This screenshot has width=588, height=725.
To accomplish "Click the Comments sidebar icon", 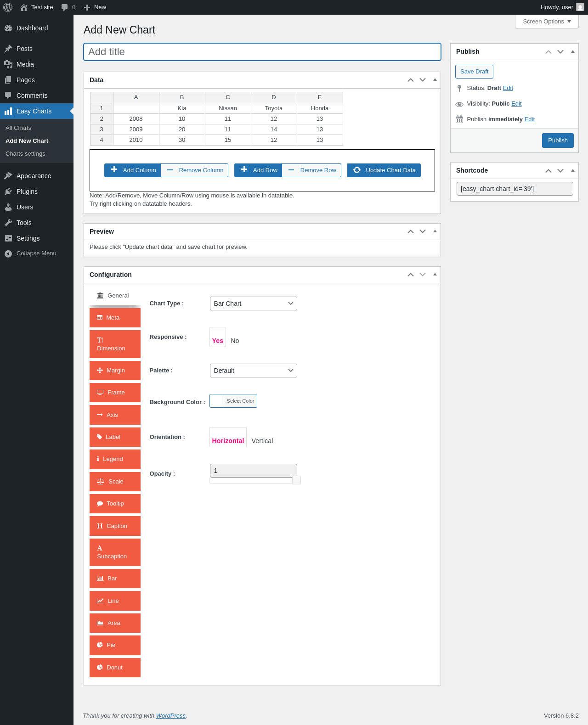I will point(8,96).
